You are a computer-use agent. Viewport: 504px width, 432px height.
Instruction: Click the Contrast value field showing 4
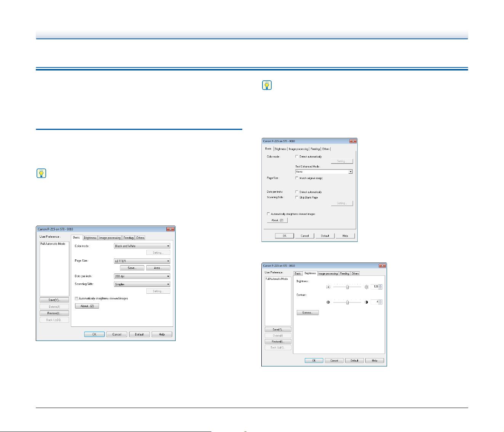(x=374, y=302)
